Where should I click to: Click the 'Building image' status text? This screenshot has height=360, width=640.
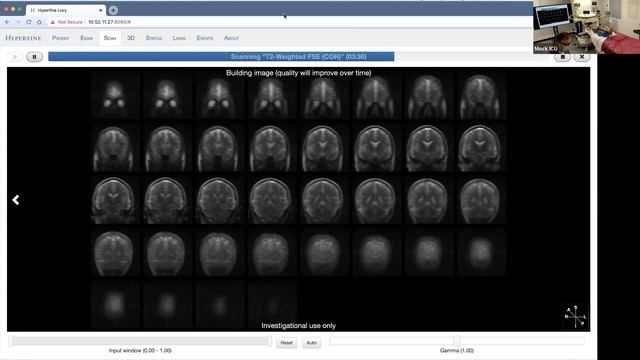click(299, 73)
